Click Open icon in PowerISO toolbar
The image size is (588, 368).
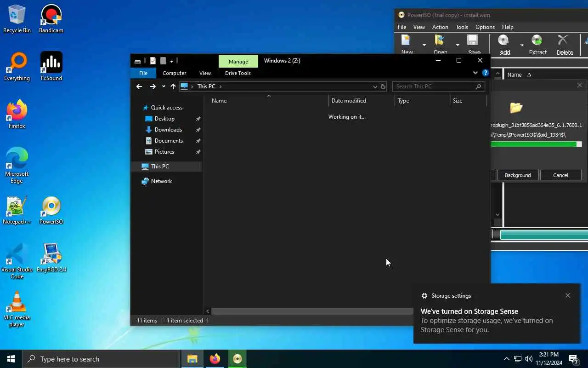point(440,45)
